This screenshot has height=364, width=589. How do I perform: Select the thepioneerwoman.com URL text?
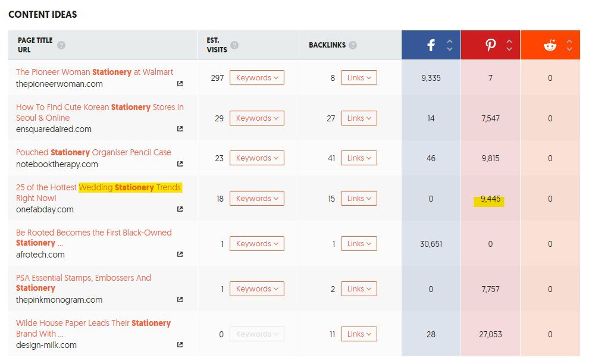click(x=59, y=84)
